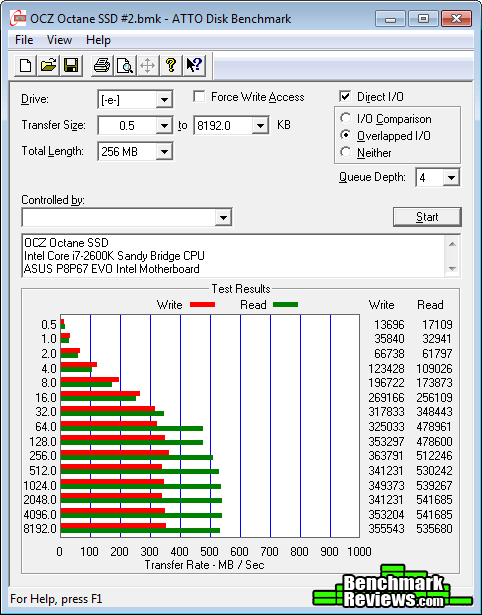Viewport: 482px width, 615px height.
Task: Activate context help pointer icon
Action: [194, 65]
